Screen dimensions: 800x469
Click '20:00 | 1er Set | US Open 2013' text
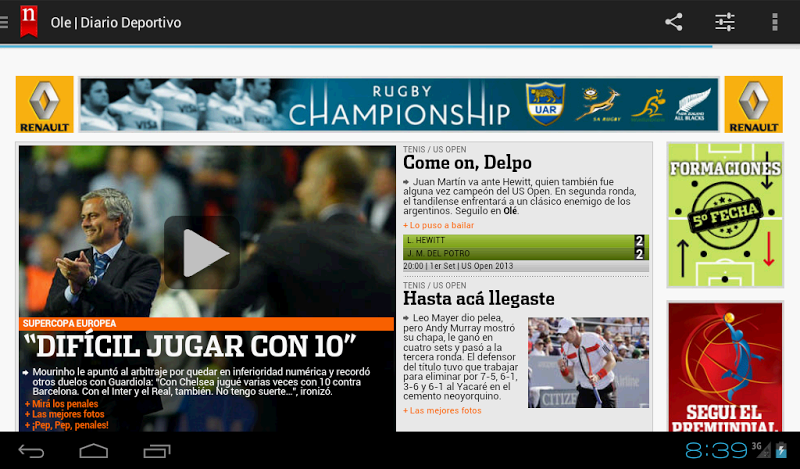[x=458, y=266]
